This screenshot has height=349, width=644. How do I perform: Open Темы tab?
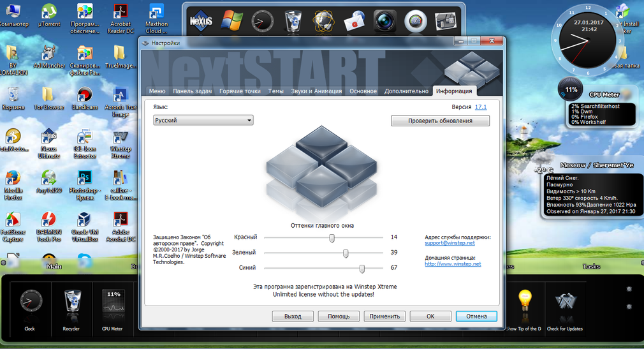[x=276, y=91]
